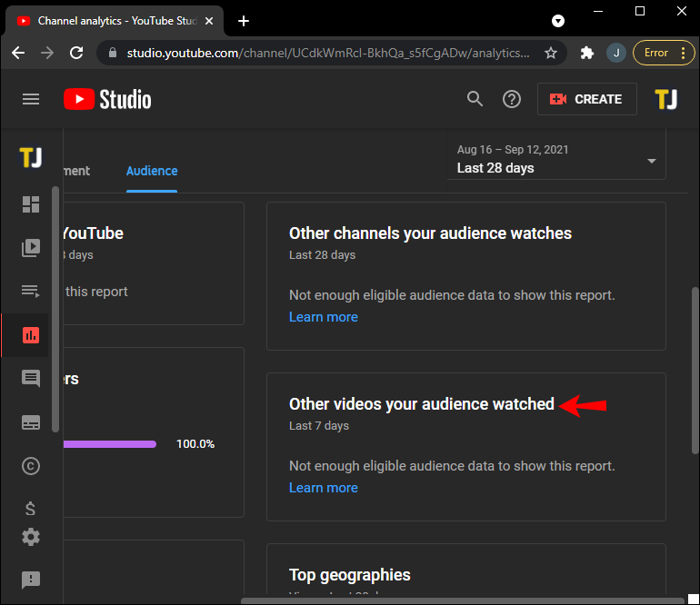
Task: Open the Chrome profile dropdown arrow
Action: (x=558, y=21)
